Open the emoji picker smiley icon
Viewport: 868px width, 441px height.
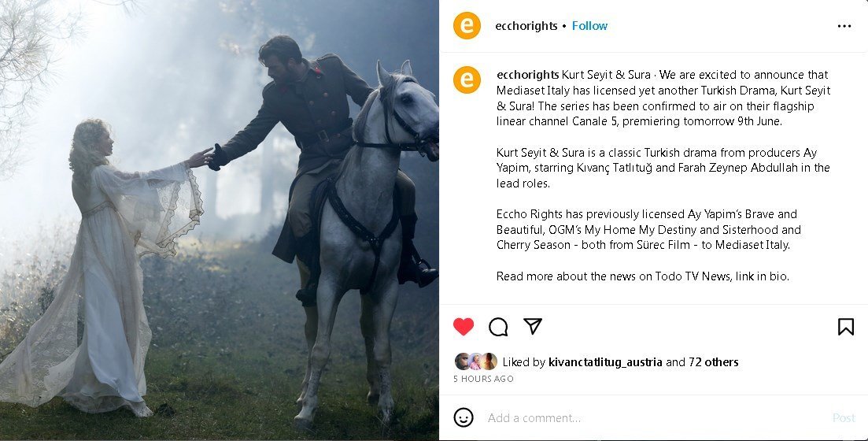tap(464, 417)
